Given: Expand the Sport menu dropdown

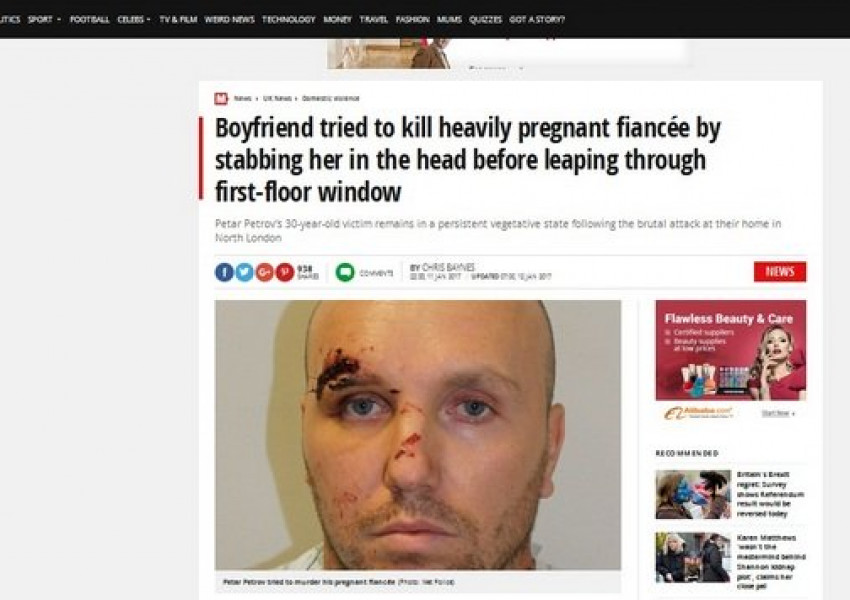Looking at the screenshot, I should click(44, 20).
